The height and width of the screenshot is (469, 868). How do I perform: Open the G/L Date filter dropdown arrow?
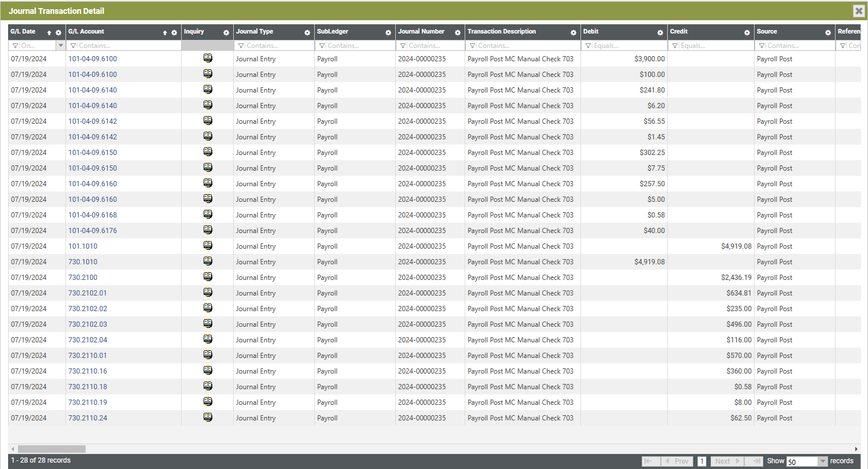(60, 45)
